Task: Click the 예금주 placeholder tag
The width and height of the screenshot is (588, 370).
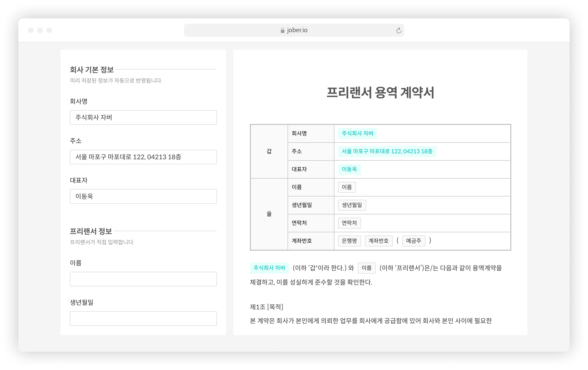Action: (414, 241)
